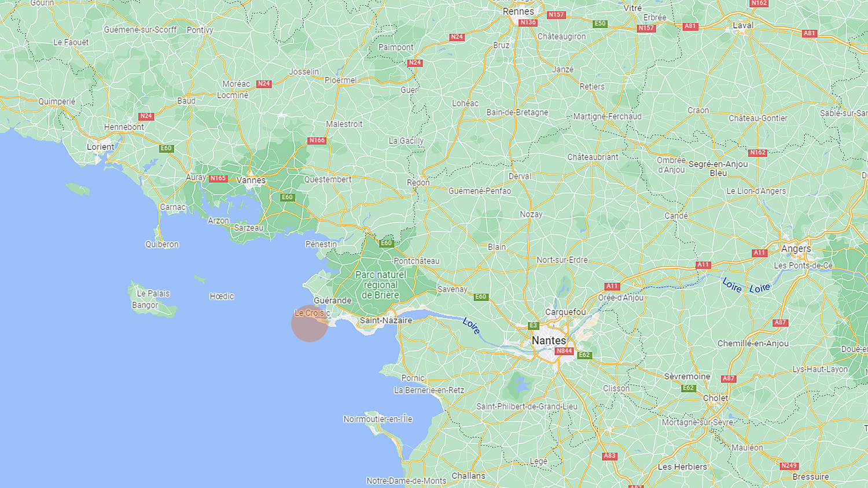Click the A83 motorway shield south of Nantes

click(609, 456)
